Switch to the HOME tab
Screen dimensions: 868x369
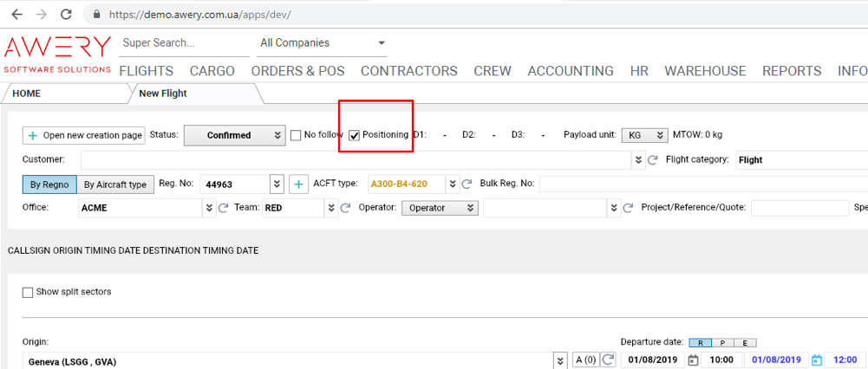(x=26, y=94)
